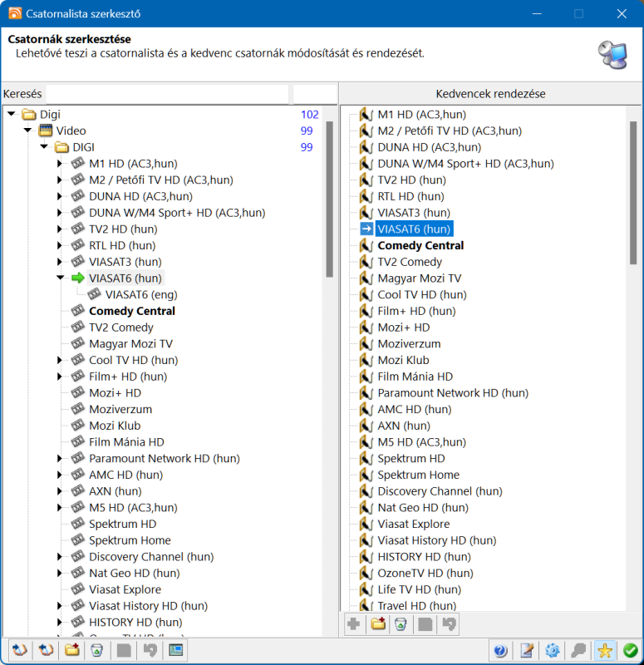Click the second refresh icon in left toolbar

(x=46, y=650)
